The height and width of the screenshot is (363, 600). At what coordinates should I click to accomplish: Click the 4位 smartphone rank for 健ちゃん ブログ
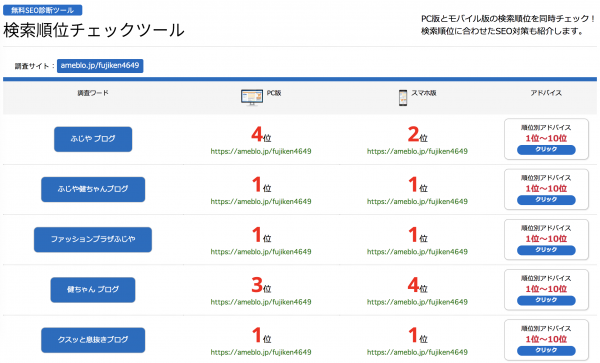click(x=417, y=285)
